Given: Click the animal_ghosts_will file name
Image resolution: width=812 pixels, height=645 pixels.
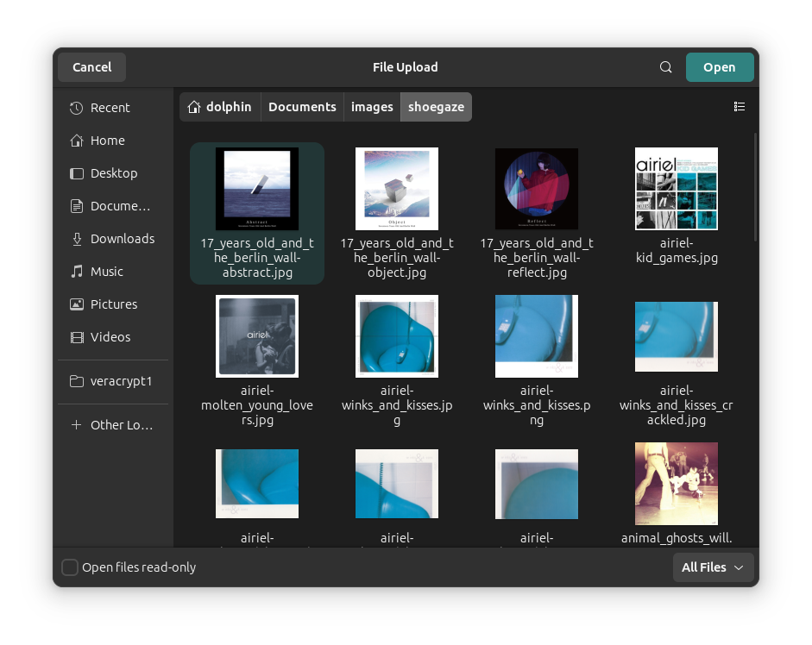Looking at the screenshot, I should tap(677, 538).
